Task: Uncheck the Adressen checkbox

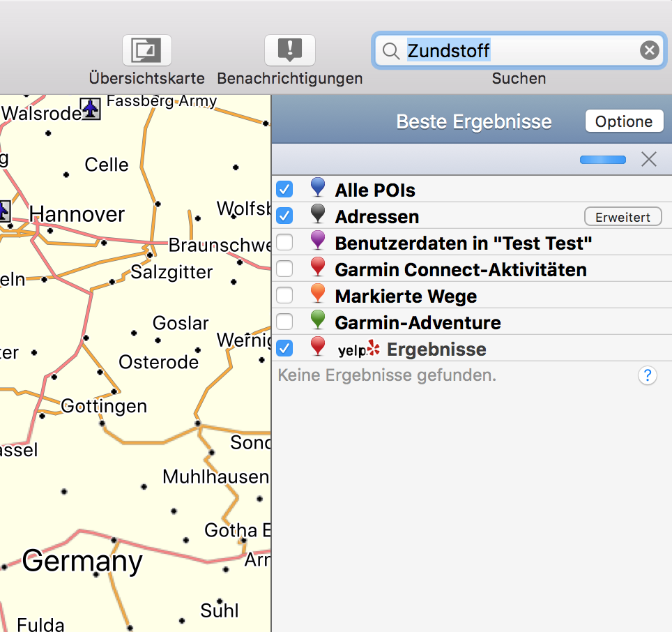Action: [284, 216]
